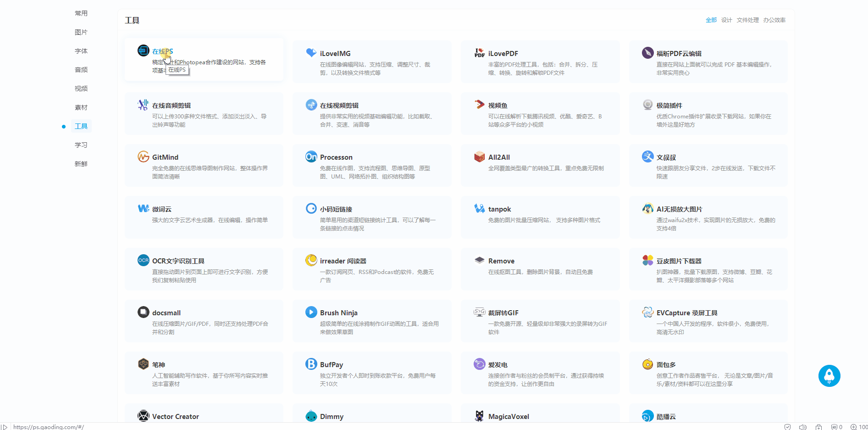Open the toolbox icon in status bar
The height and width of the screenshot is (430, 868).
click(818, 427)
